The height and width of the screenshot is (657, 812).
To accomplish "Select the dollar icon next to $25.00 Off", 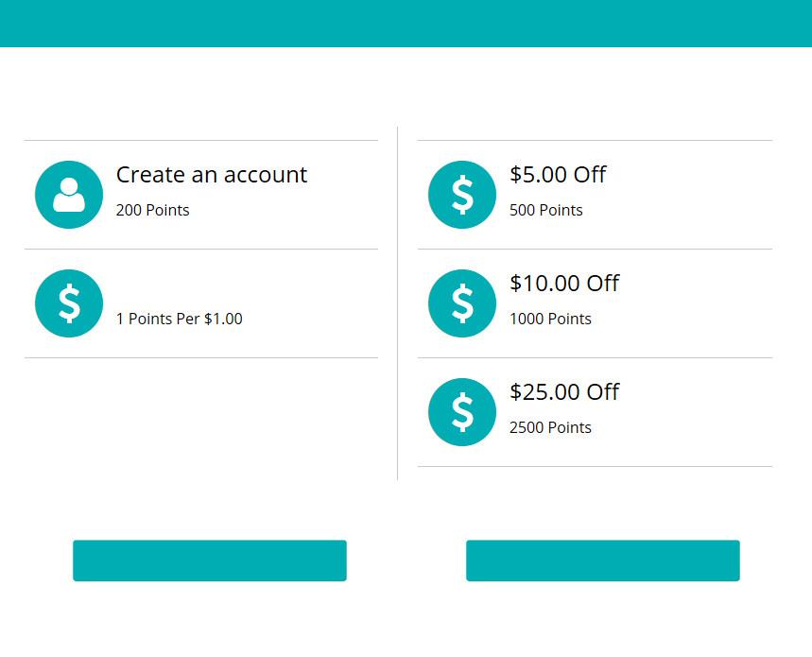I will (x=462, y=412).
